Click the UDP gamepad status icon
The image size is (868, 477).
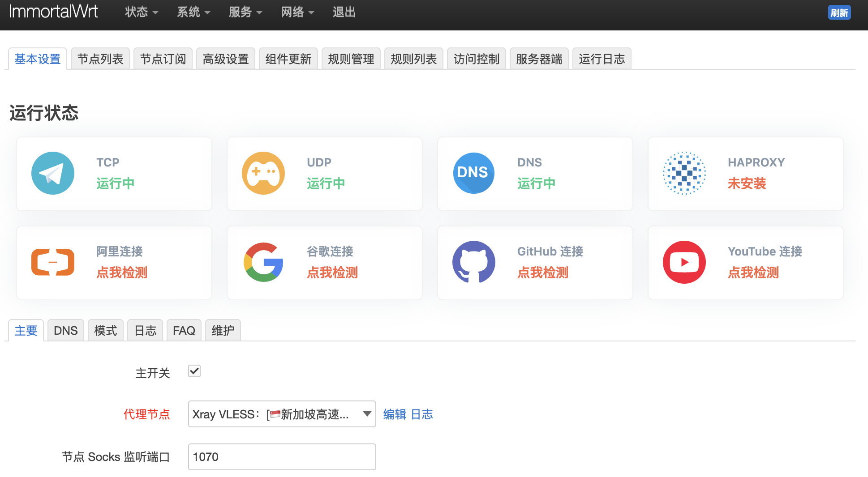pyautogui.click(x=263, y=173)
